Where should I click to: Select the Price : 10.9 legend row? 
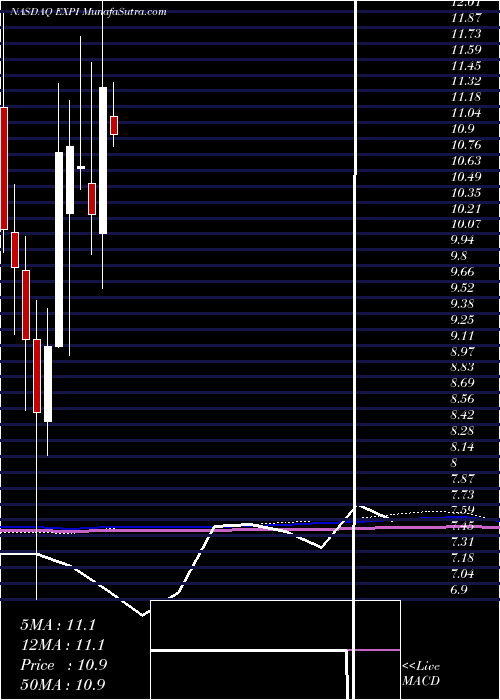click(x=63, y=665)
